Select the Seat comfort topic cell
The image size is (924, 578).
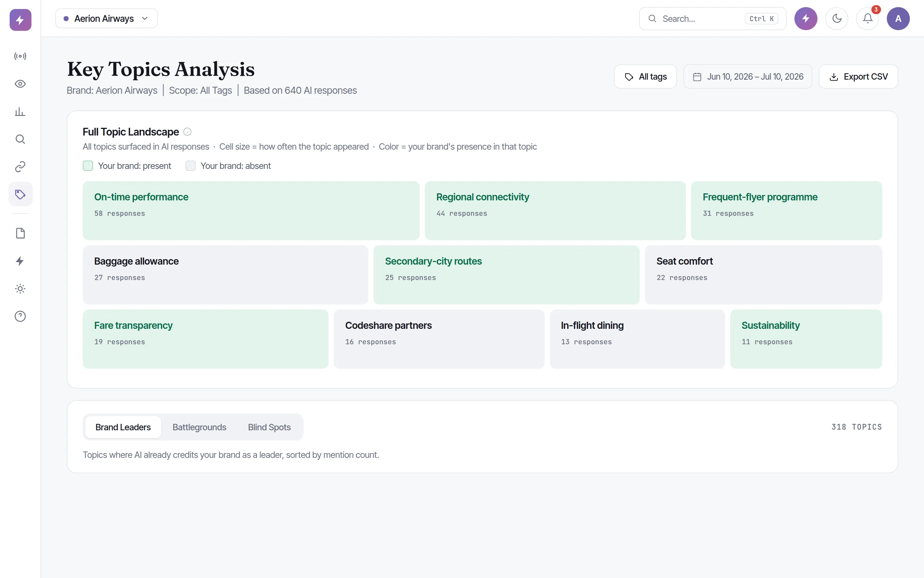pos(764,275)
